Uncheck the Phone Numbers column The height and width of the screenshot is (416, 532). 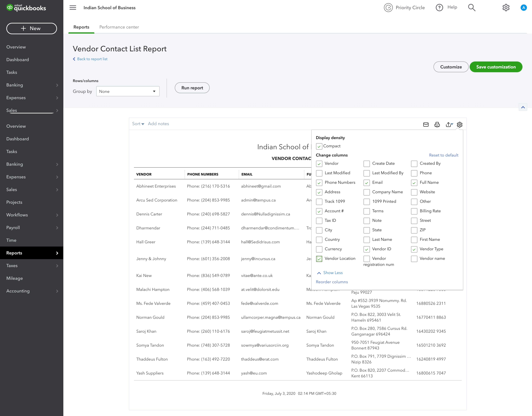point(319,183)
